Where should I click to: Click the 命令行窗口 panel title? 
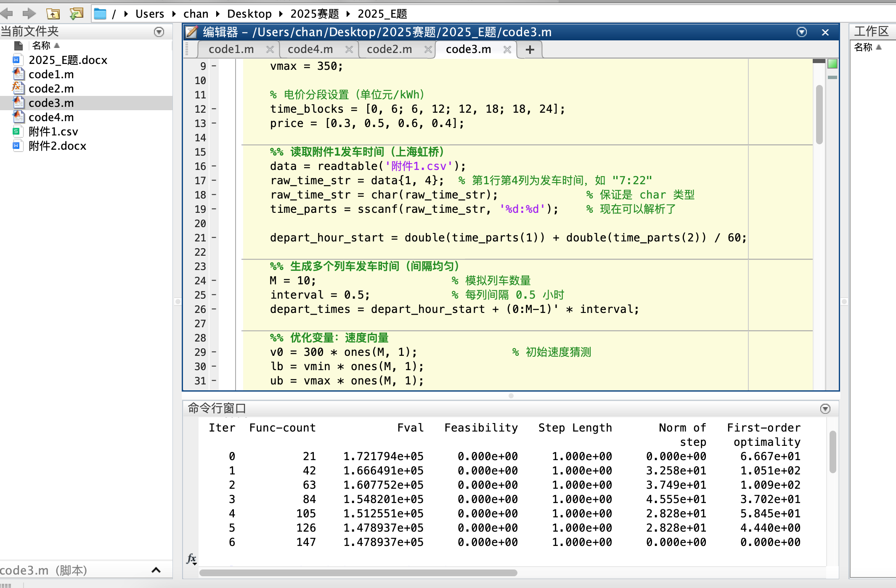(x=217, y=408)
